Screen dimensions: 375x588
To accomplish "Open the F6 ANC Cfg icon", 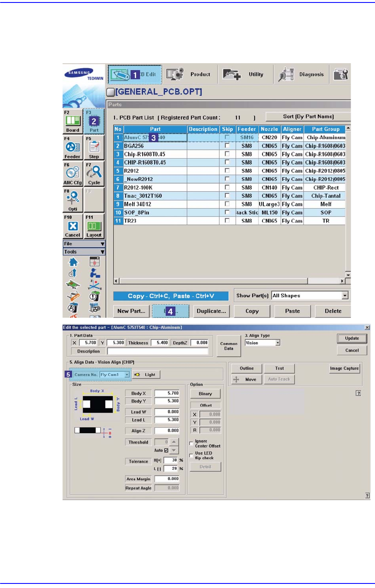I will pyautogui.click(x=73, y=173).
